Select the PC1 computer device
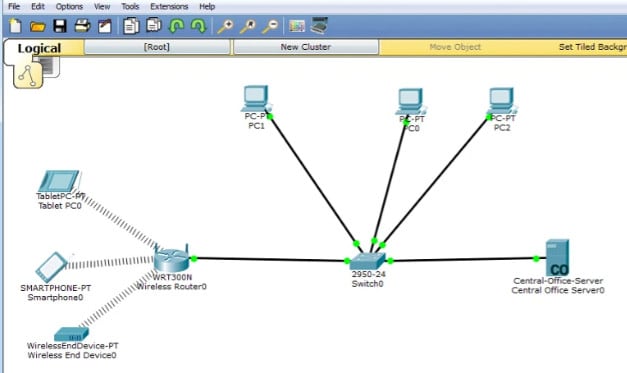Image resolution: width=627 pixels, height=373 pixels. point(256,98)
